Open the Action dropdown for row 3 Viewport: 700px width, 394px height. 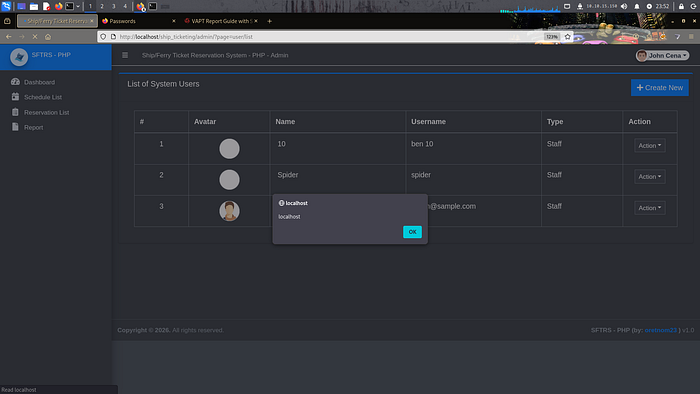point(650,208)
